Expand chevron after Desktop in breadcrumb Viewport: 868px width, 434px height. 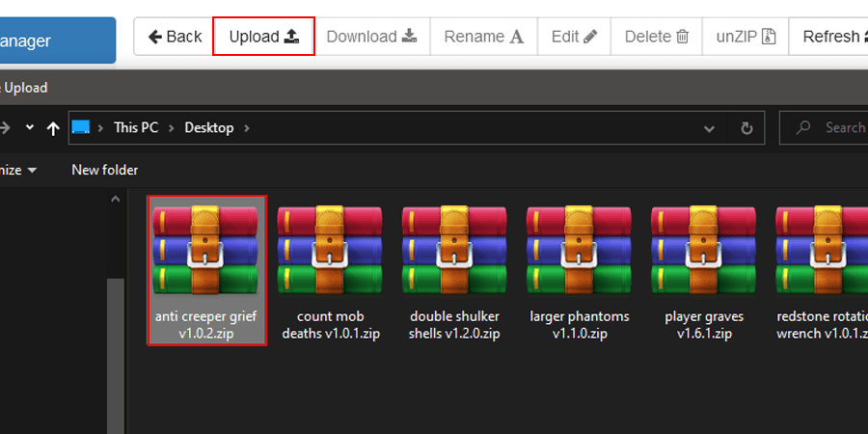click(247, 128)
